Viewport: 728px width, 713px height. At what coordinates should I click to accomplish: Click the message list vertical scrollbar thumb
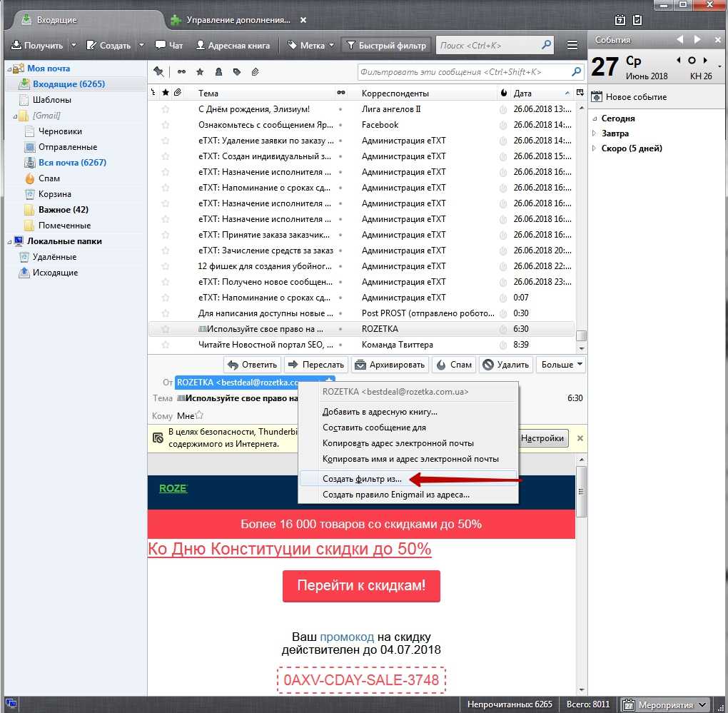pyautogui.click(x=581, y=336)
